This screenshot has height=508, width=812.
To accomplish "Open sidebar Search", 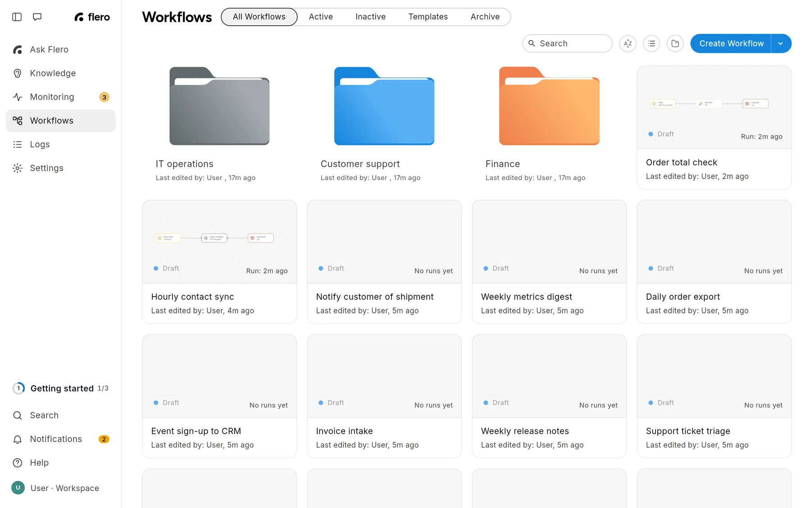I will (x=60, y=415).
